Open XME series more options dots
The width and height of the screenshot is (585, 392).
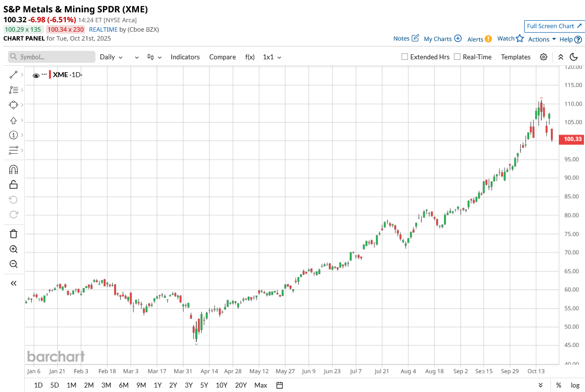45,75
